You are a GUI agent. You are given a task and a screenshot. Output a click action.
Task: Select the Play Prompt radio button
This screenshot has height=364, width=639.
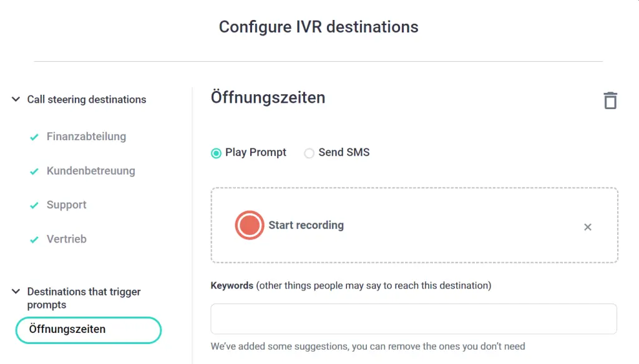216,153
